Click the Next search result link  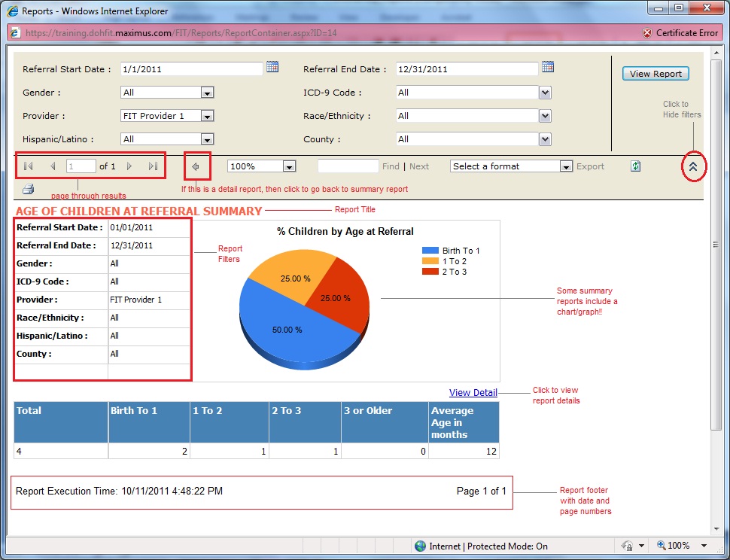click(419, 166)
